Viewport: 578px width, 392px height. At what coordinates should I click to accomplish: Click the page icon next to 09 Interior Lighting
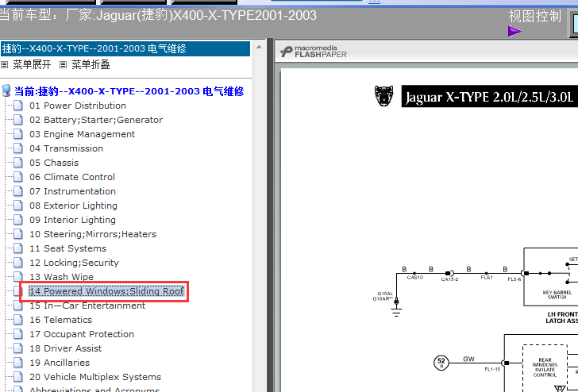click(18, 220)
